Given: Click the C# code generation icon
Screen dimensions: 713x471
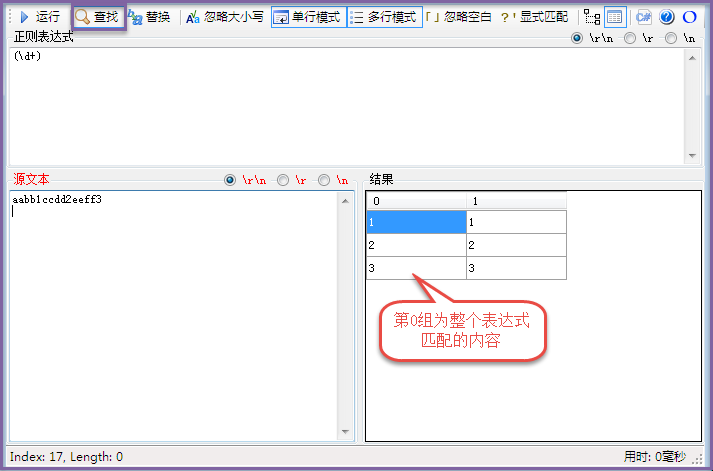Looking at the screenshot, I should pos(644,17).
